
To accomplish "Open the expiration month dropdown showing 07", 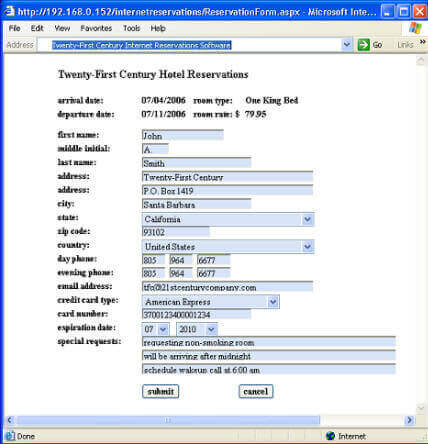I will pyautogui.click(x=163, y=329).
